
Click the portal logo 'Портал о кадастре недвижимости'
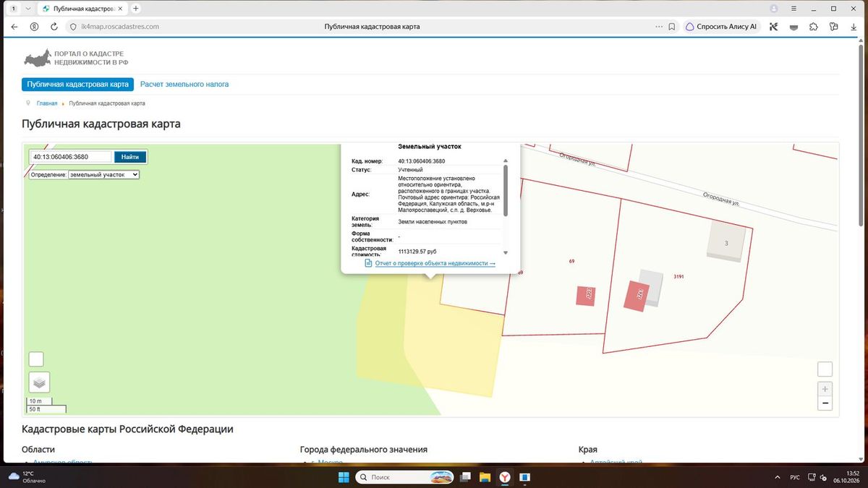click(76, 59)
